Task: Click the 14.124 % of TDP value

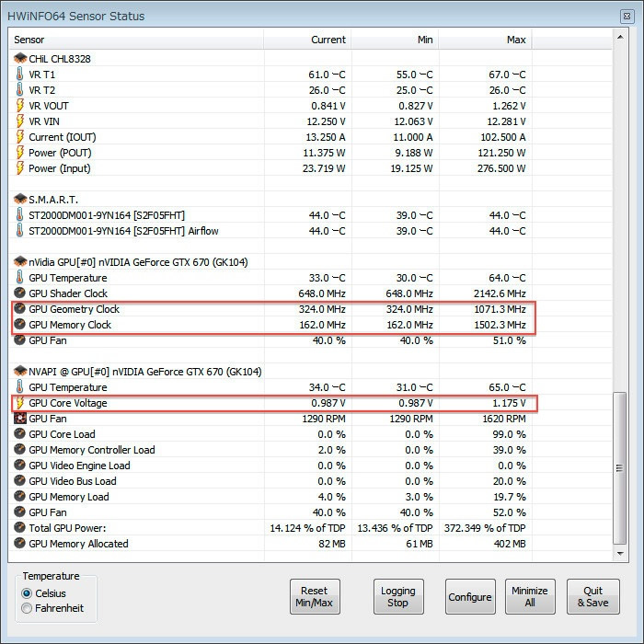Action: (x=307, y=528)
